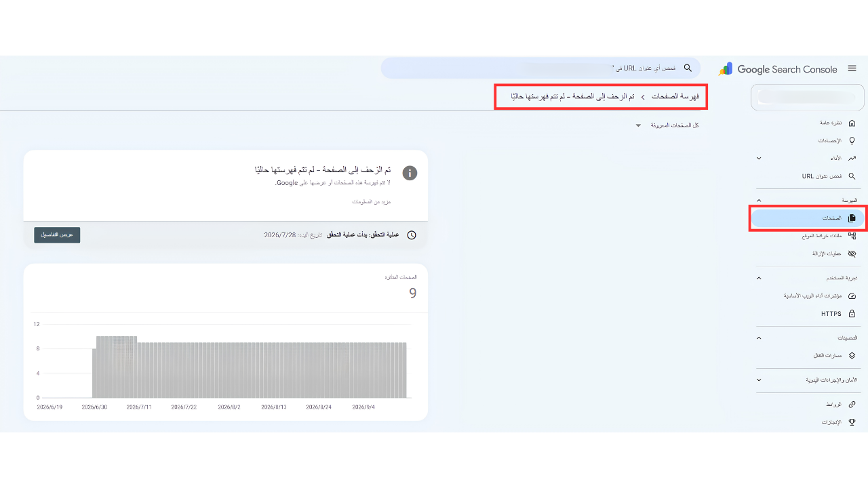Click the affected pages count 9
Screen dimensions: 868x488
point(412,293)
